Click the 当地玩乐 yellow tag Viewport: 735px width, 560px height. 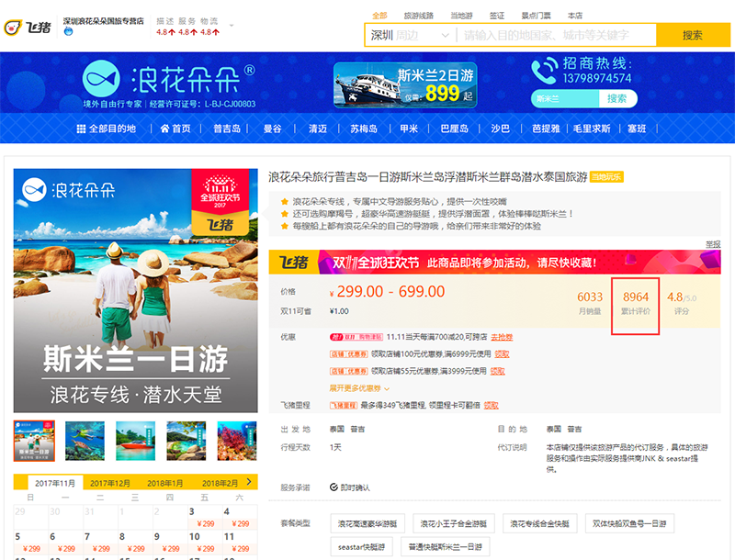[x=606, y=177]
